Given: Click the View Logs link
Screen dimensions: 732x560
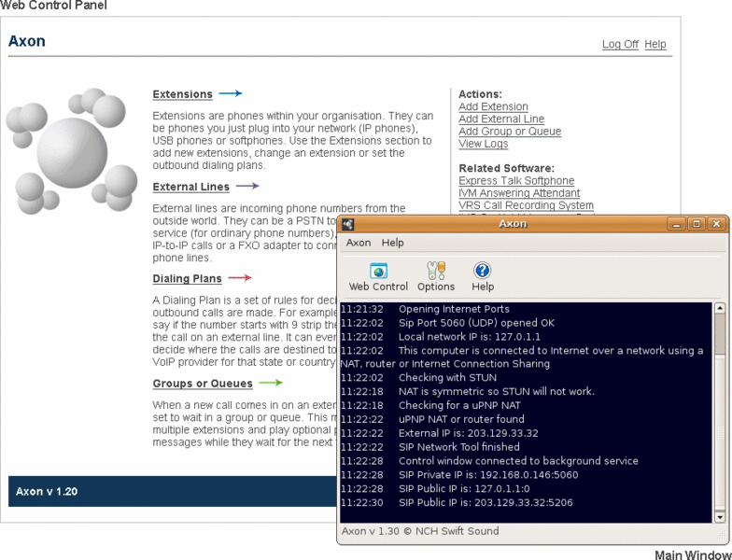Looking at the screenshot, I should tap(484, 144).
